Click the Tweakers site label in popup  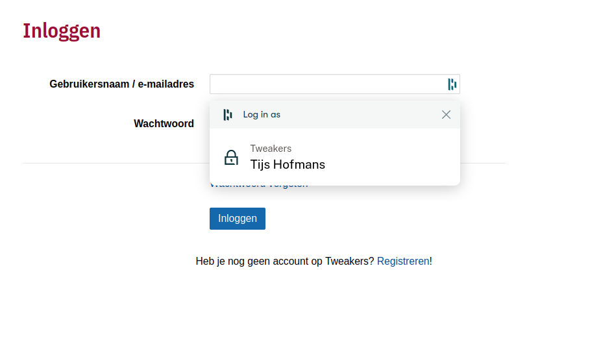coord(271,149)
